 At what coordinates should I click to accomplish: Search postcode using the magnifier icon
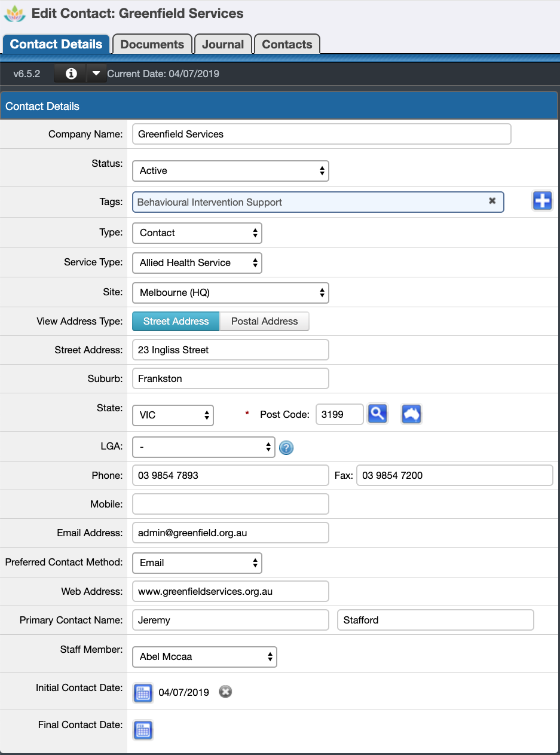coord(378,413)
